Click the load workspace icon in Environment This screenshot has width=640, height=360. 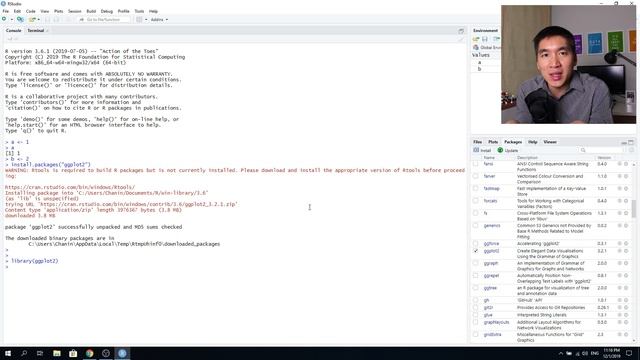[476, 39]
